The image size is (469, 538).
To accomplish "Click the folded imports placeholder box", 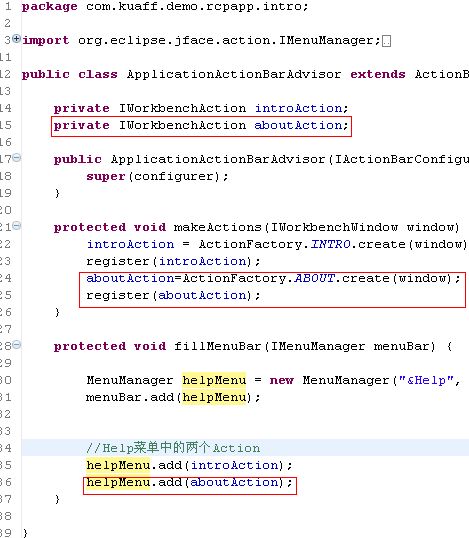I will (x=386, y=41).
